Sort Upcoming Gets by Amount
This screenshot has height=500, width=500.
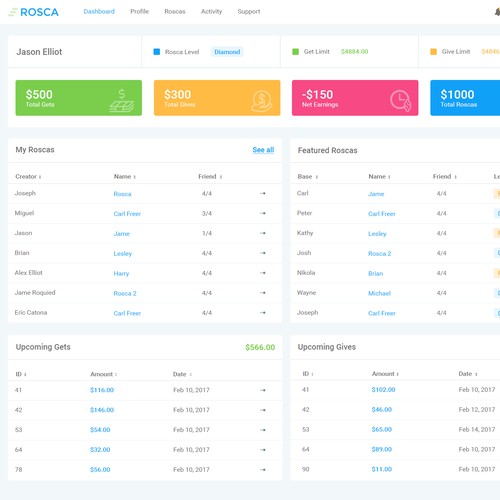[104, 374]
